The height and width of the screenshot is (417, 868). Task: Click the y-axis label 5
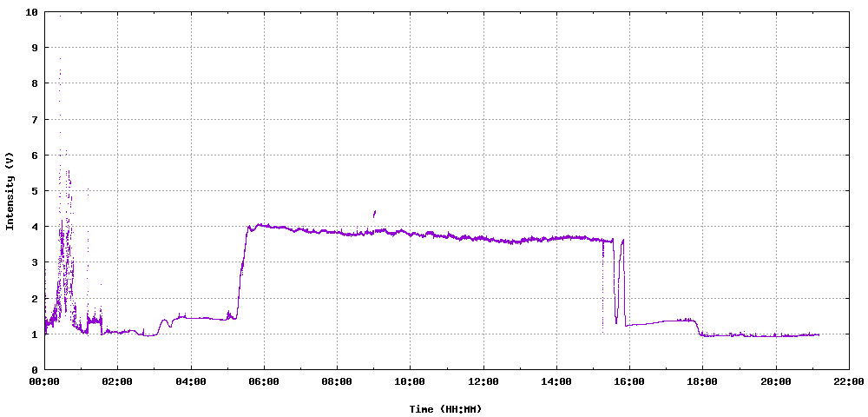point(35,190)
